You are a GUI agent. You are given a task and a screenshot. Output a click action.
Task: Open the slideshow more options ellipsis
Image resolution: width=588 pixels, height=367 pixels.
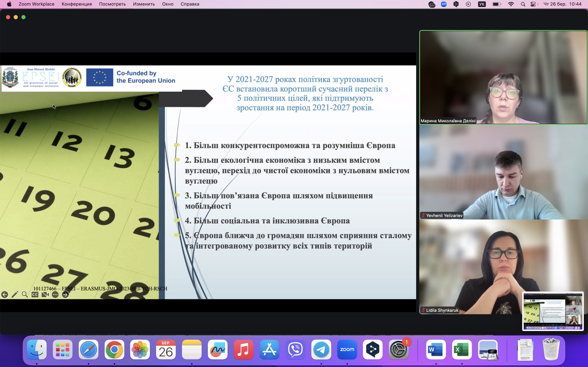55,295
